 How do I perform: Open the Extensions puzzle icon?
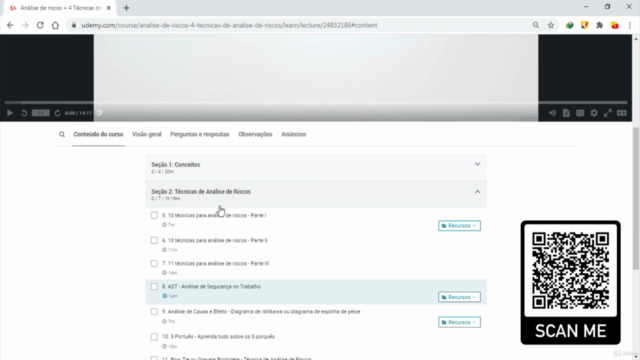click(x=600, y=25)
